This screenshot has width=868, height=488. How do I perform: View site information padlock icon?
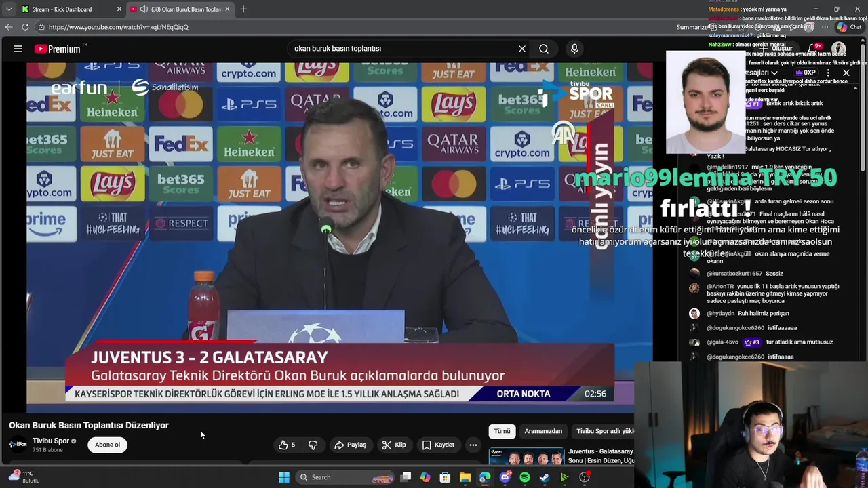41,27
